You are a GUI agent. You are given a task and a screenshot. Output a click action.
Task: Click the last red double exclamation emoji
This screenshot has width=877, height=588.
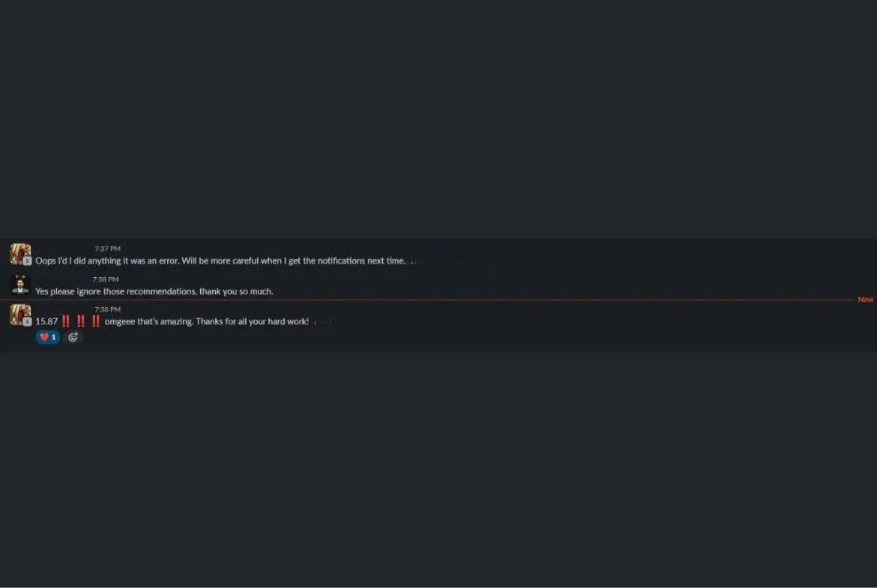point(96,321)
